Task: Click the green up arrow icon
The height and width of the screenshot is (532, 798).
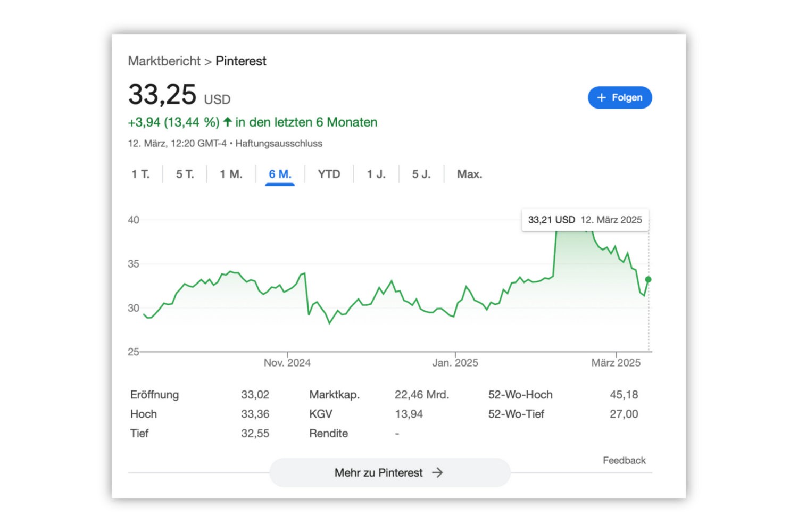Action: (228, 122)
